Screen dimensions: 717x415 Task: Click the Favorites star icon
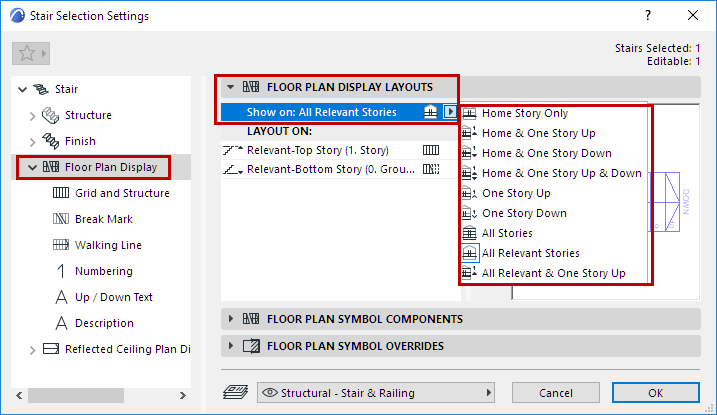tap(26, 52)
